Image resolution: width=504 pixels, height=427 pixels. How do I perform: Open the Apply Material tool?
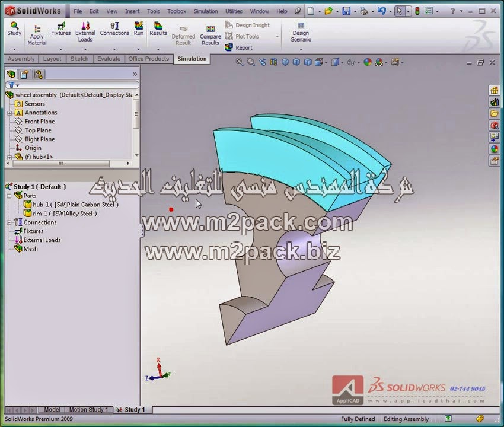37,35
